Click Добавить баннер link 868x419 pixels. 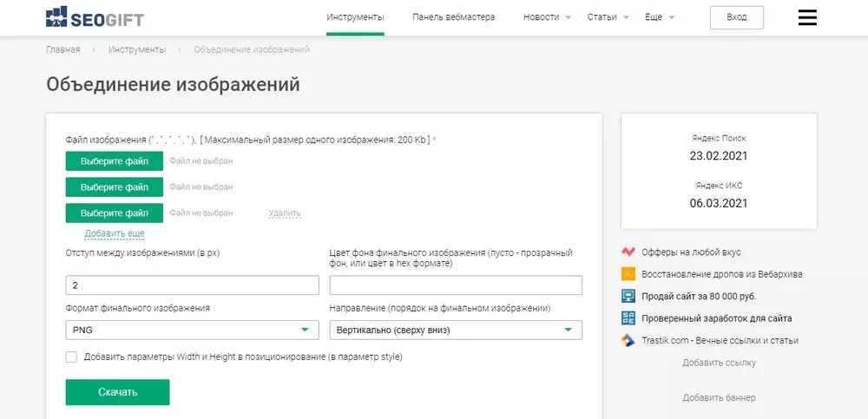point(719,397)
